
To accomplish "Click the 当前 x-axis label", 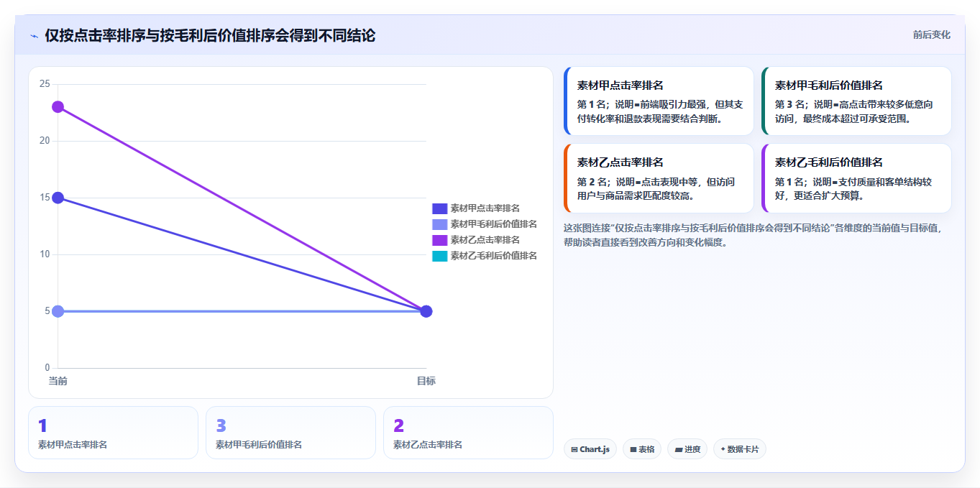I will coord(58,381).
